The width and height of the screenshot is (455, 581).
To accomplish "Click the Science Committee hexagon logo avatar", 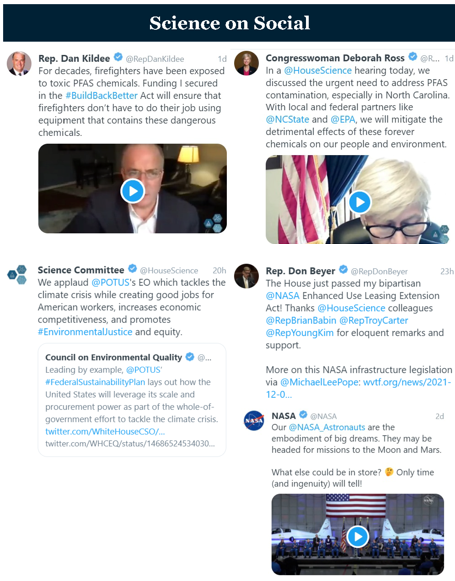I will [18, 275].
